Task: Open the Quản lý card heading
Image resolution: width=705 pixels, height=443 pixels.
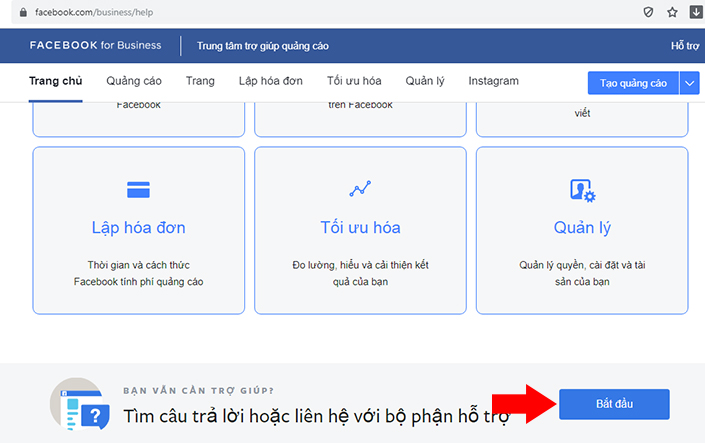Action: [582, 228]
